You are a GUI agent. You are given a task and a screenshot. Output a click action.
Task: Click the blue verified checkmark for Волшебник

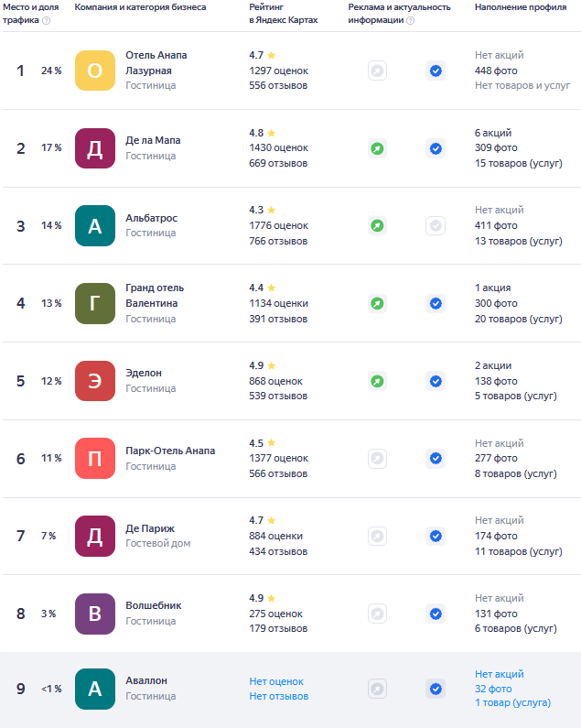(436, 614)
